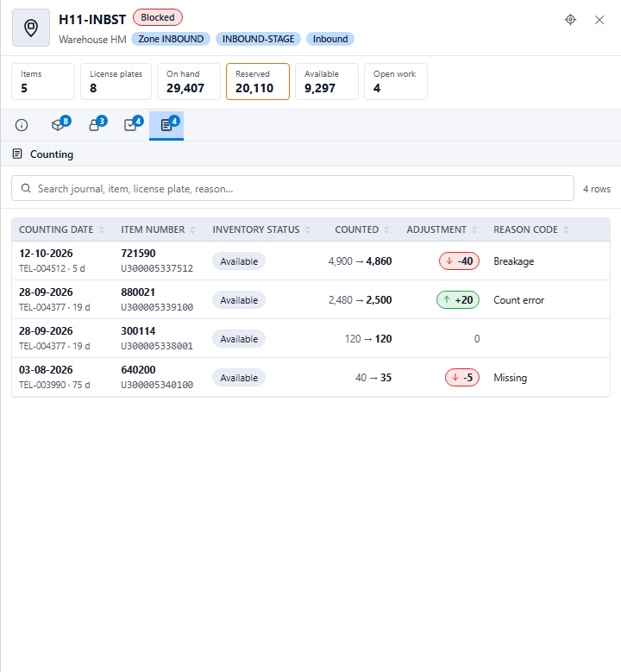Select the License plates 8 card
Screen dimensions: 621x672
(x=116, y=81)
